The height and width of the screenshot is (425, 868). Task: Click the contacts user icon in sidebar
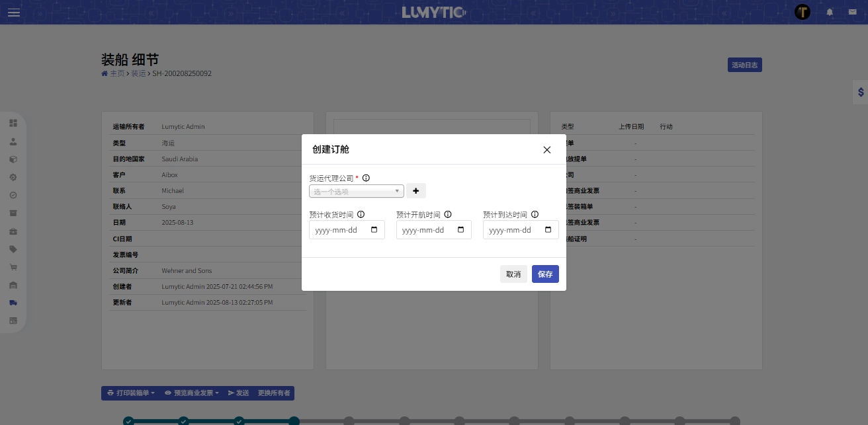pyautogui.click(x=13, y=141)
